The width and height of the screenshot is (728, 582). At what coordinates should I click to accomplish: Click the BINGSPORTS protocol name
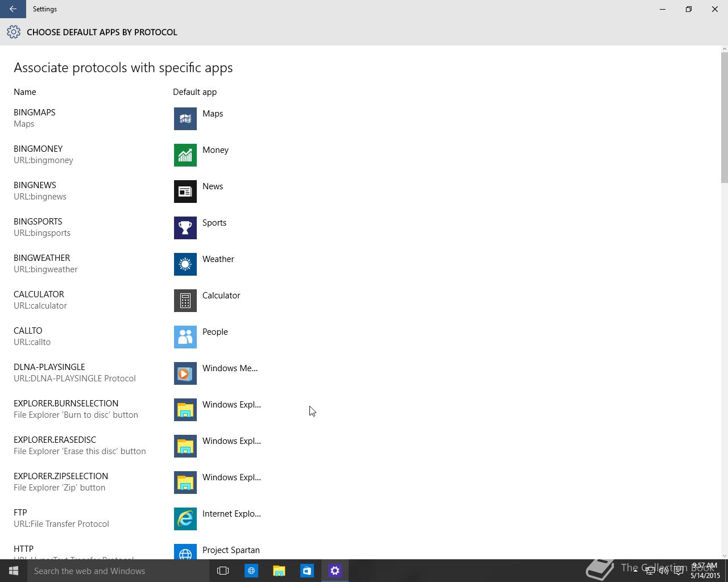(38, 222)
